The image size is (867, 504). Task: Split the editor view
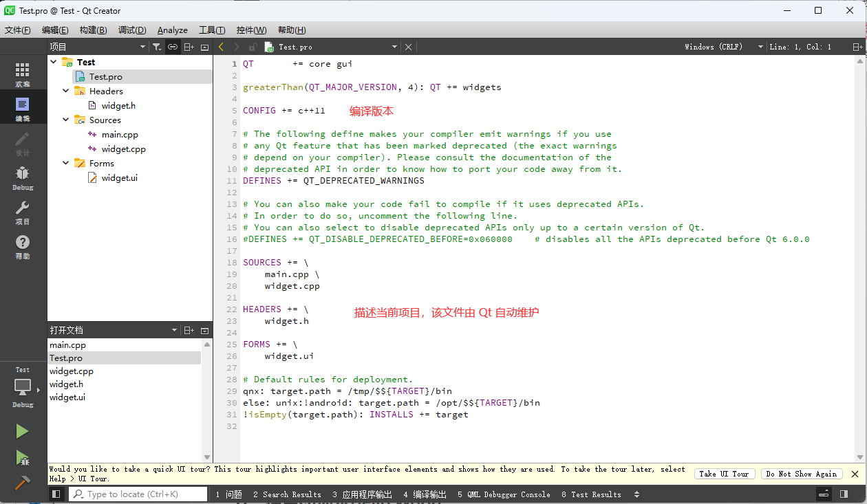click(x=857, y=47)
